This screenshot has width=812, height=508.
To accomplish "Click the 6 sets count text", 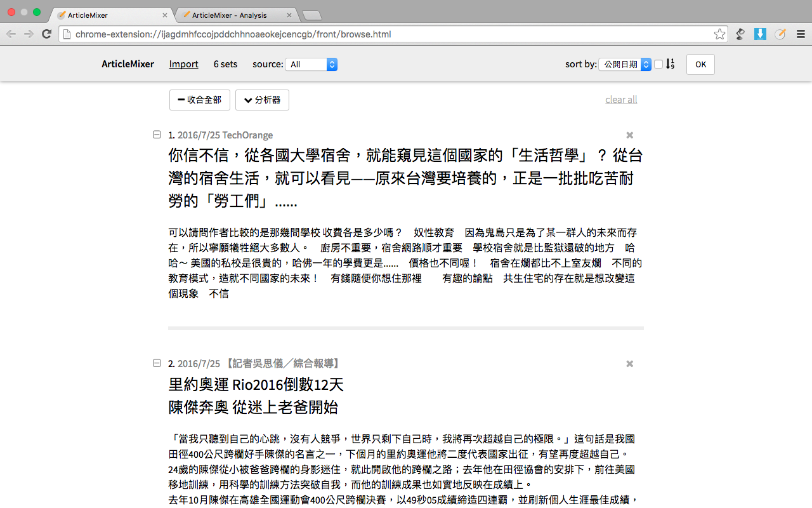I will [x=225, y=64].
